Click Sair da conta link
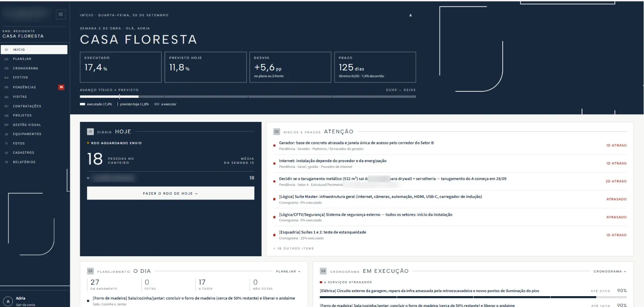Viewport: 644px width, 307px height. (x=25, y=305)
